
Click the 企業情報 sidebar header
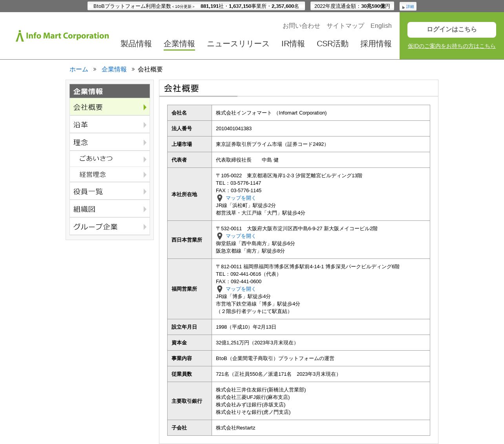[x=110, y=91]
